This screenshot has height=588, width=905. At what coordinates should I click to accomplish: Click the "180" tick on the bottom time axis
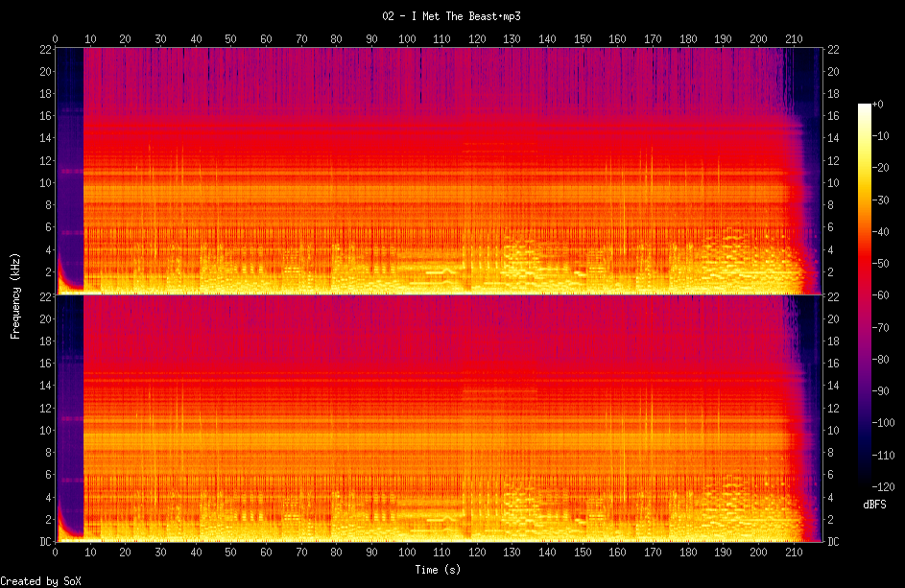click(688, 553)
